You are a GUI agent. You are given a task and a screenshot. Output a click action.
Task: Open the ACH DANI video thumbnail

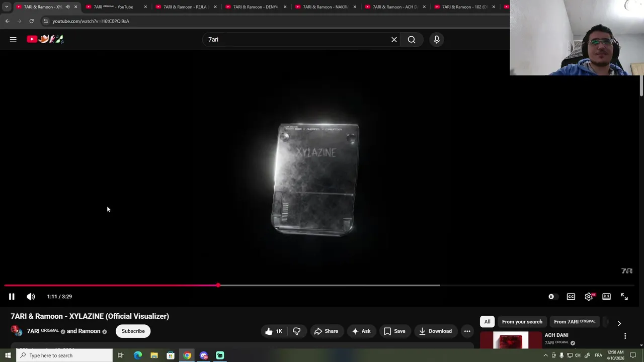(x=511, y=340)
